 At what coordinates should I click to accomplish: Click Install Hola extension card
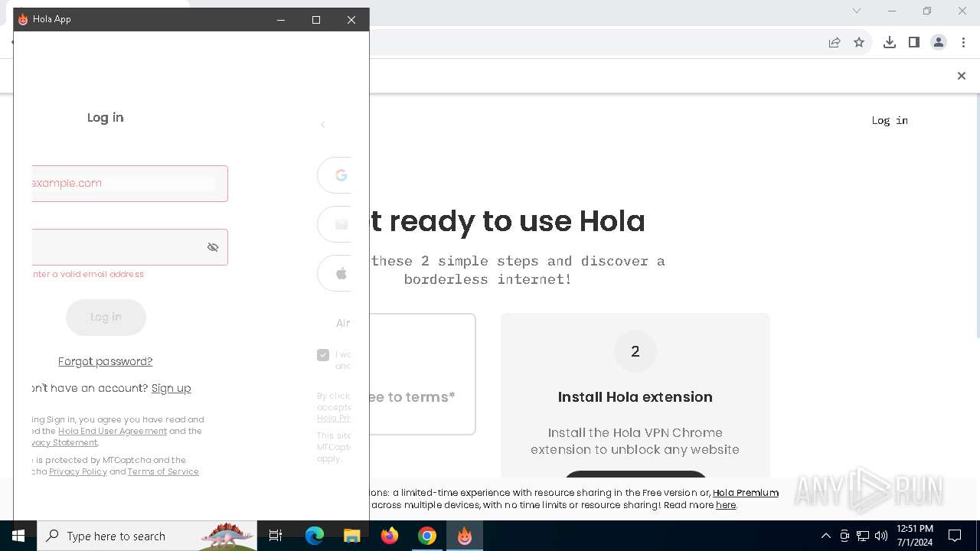click(x=635, y=395)
